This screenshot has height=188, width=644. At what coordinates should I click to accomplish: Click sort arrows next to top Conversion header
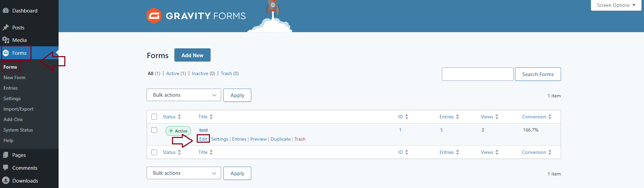coord(550,117)
